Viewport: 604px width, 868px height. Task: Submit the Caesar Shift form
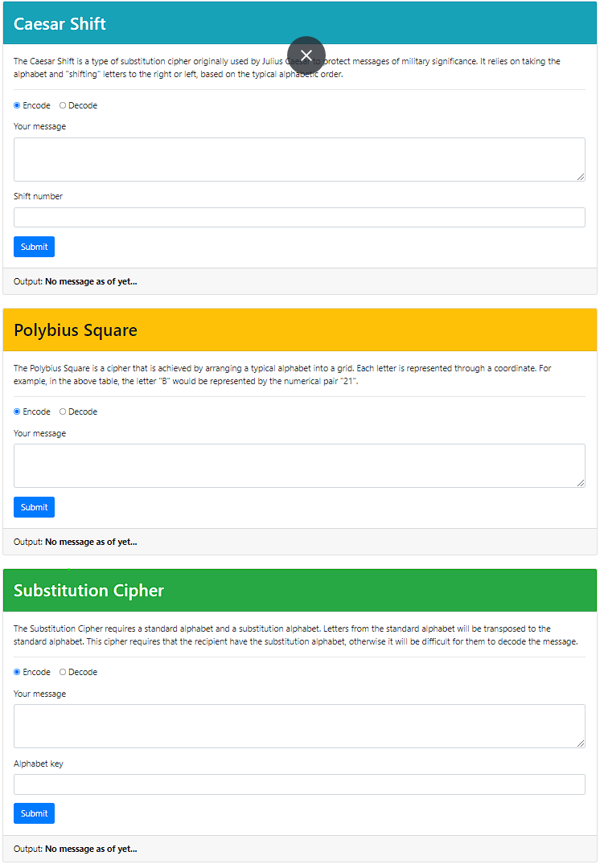(33, 246)
